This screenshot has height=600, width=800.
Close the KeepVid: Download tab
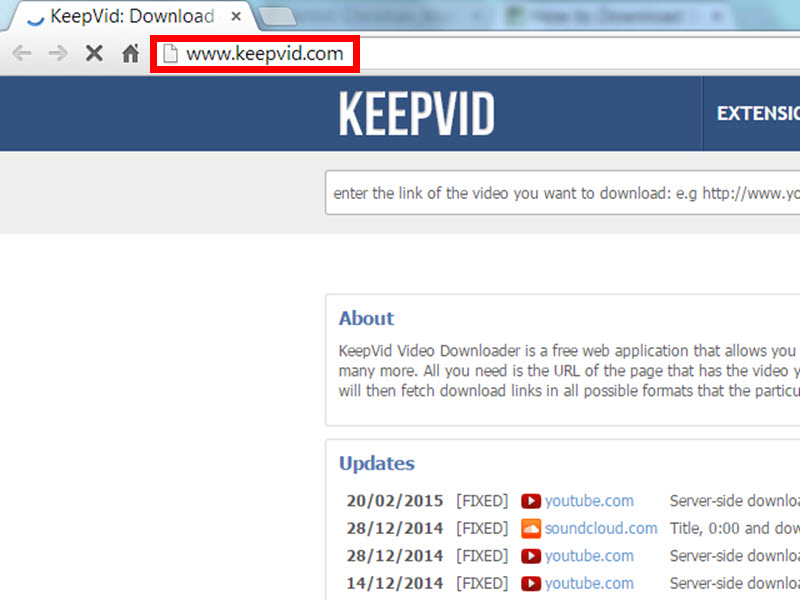point(236,17)
